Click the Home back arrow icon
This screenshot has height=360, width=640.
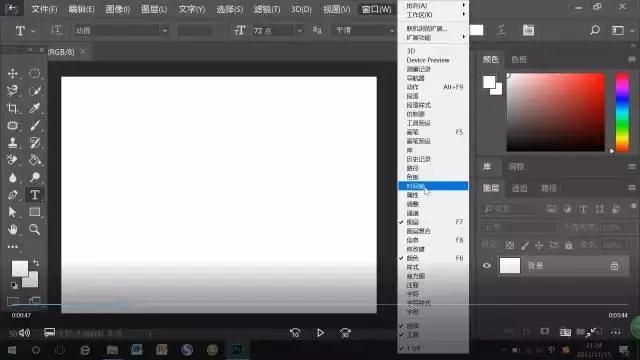(12, 7)
